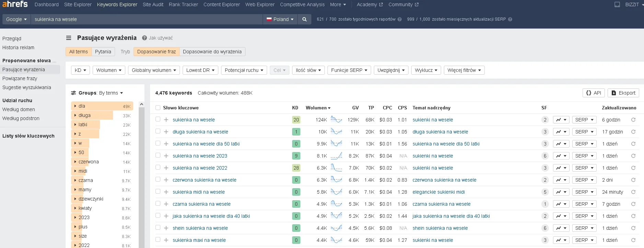This screenshot has height=248, width=644.
Task: Click the KD score badge 20
Action: tap(296, 120)
